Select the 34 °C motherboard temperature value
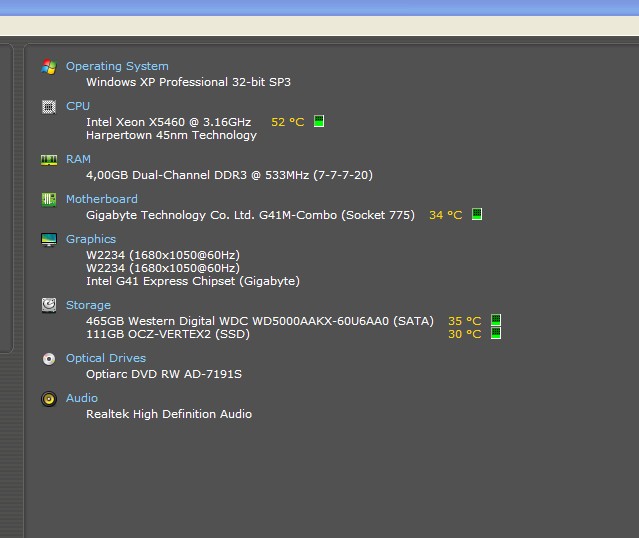Screen dimensions: 639x538 [445, 215]
